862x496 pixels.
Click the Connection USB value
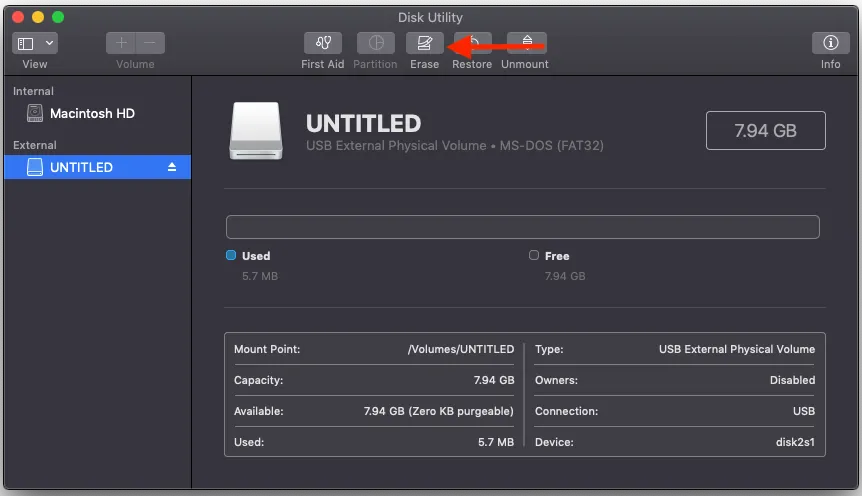tap(804, 411)
